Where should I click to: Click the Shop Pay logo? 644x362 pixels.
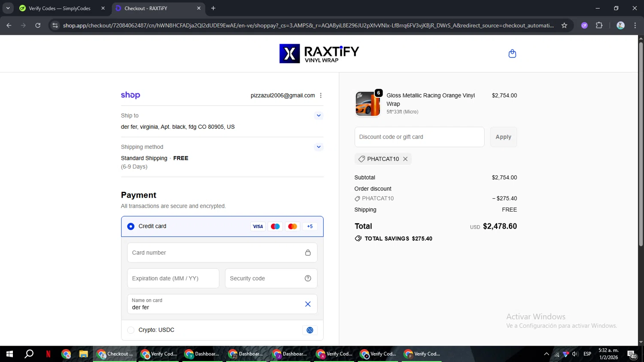point(131,95)
